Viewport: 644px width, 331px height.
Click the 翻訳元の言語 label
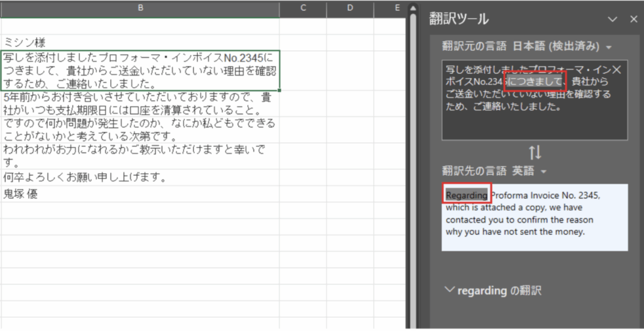tap(474, 47)
